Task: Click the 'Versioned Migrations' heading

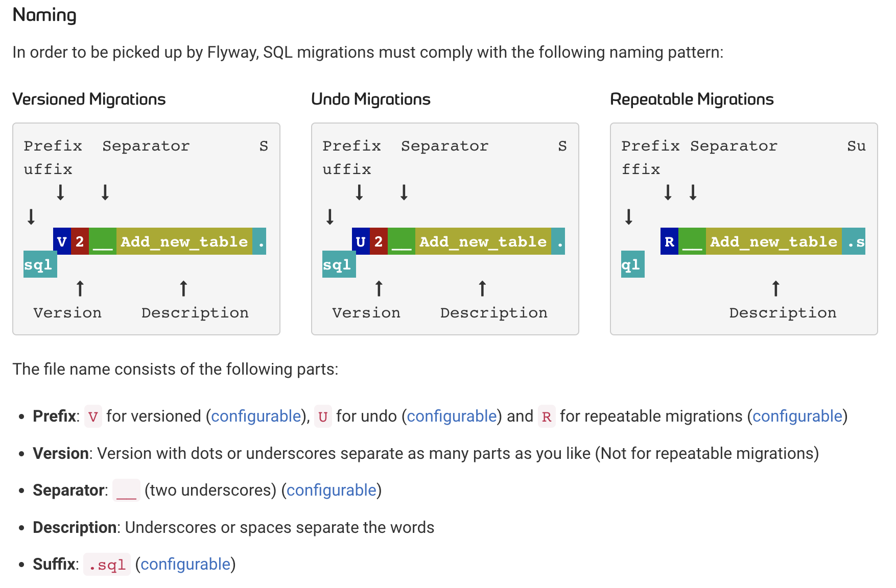Action: 89,99
